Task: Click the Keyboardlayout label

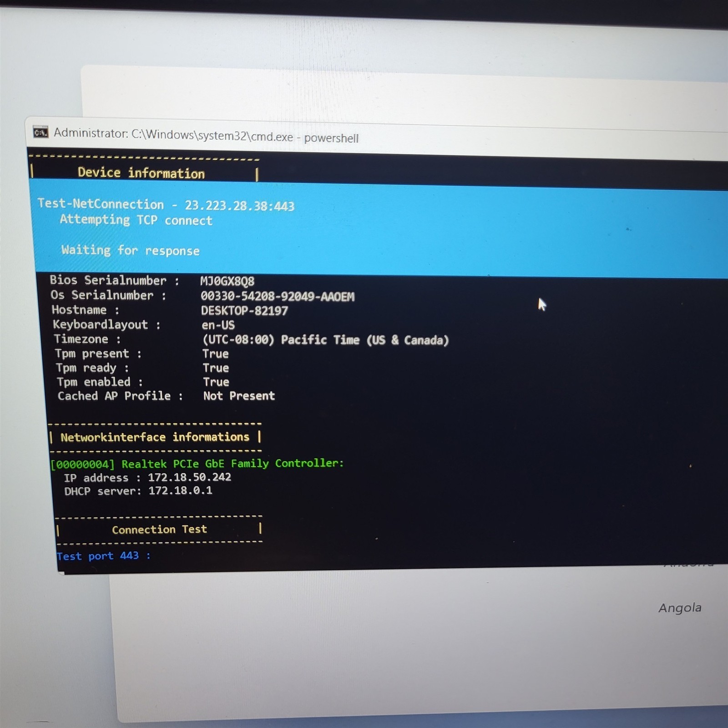Action: (x=106, y=324)
